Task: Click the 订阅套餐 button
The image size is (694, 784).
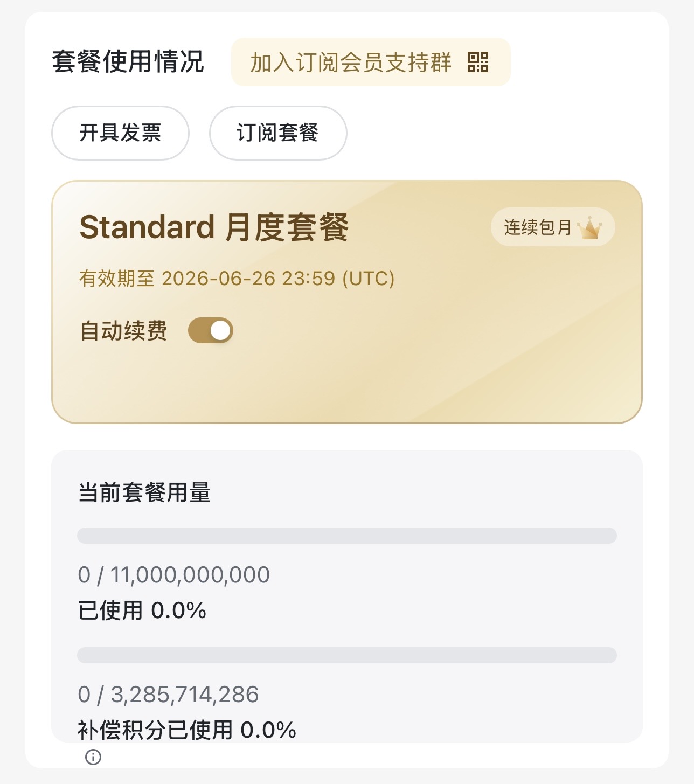Action: pos(278,133)
